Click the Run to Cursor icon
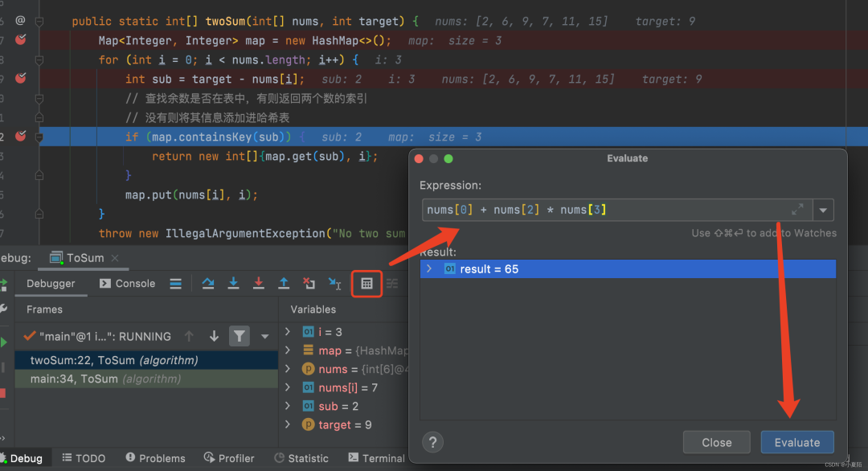868x471 pixels. [x=334, y=284]
